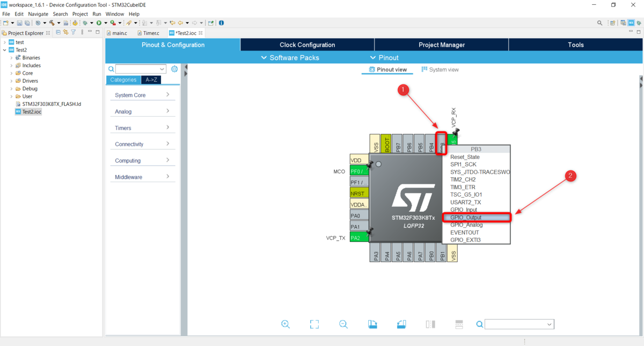The width and height of the screenshot is (644, 346).
Task: Start debugging with the bug icon
Action: click(85, 23)
